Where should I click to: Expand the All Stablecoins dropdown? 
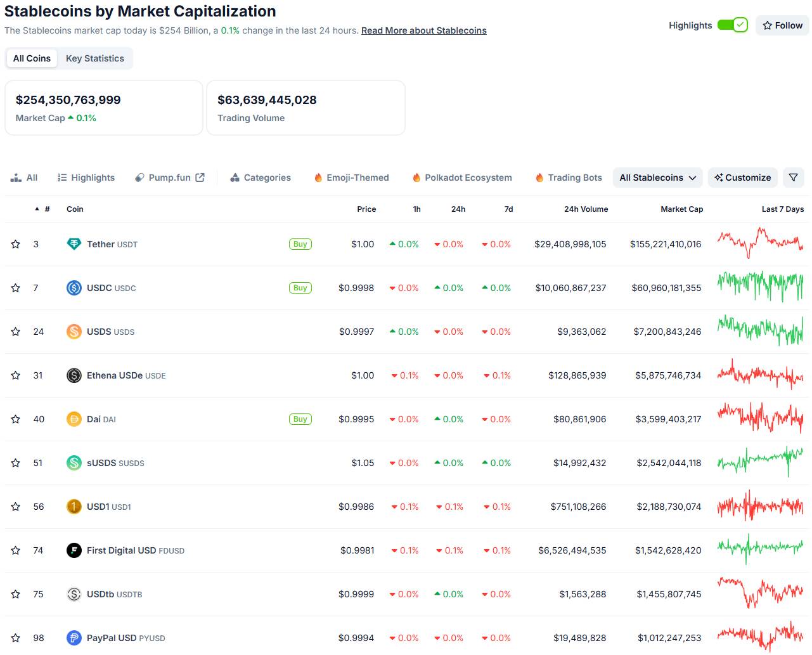click(x=658, y=178)
